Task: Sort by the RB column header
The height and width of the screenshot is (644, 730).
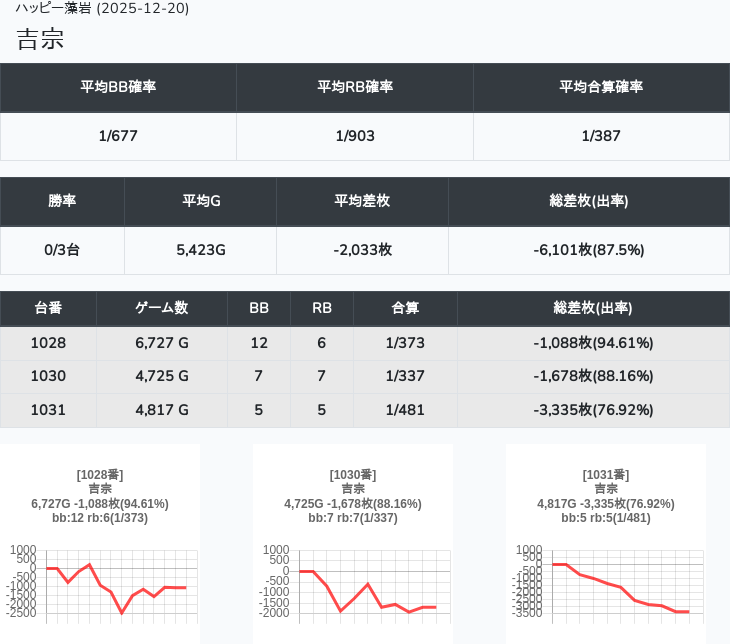Action: pyautogui.click(x=322, y=308)
